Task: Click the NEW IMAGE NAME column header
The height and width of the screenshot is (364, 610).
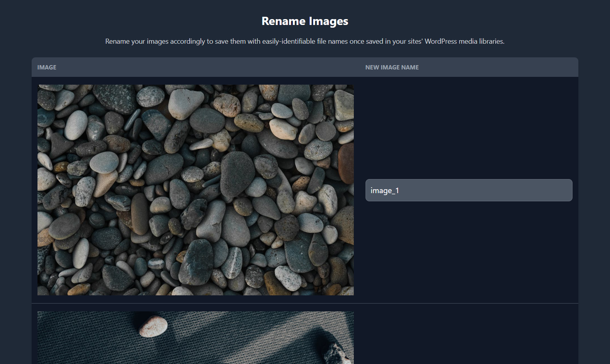Action: click(x=392, y=67)
